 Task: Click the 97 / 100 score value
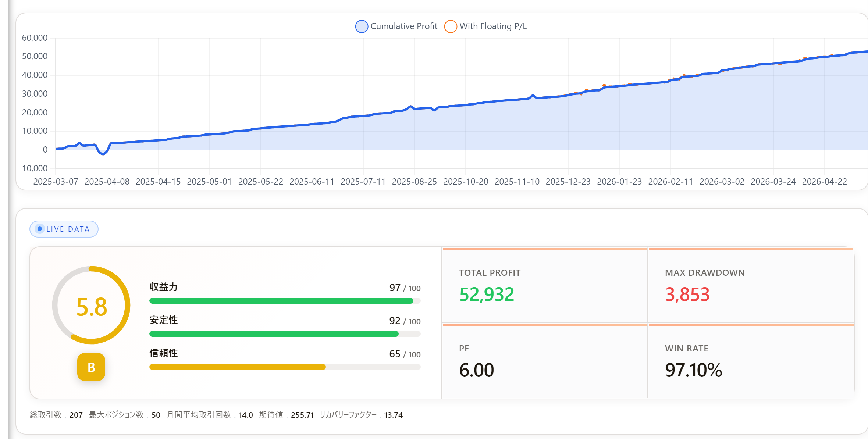(405, 288)
